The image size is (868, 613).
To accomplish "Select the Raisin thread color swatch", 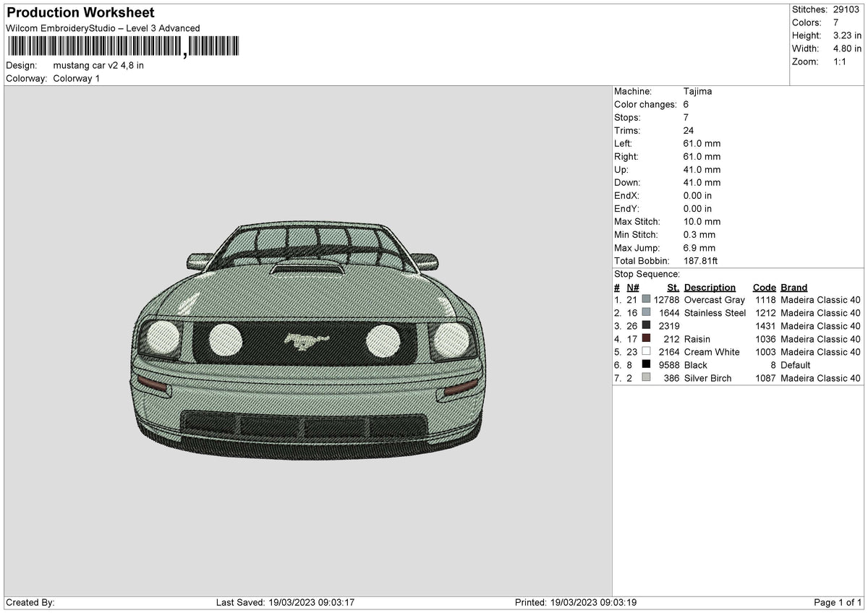I will click(647, 338).
